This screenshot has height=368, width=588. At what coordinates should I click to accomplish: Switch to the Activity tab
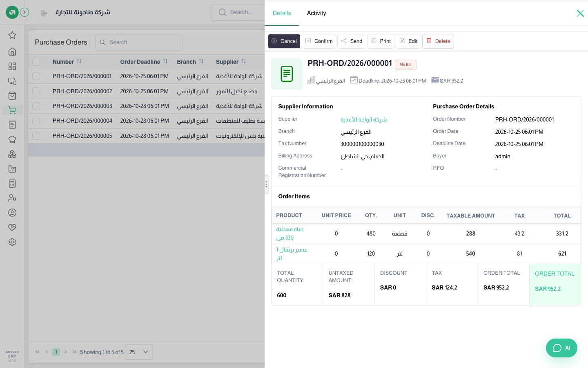(x=316, y=13)
